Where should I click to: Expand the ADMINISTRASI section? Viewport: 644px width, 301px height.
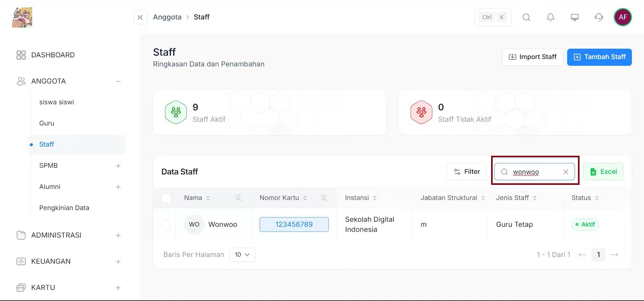click(x=118, y=235)
